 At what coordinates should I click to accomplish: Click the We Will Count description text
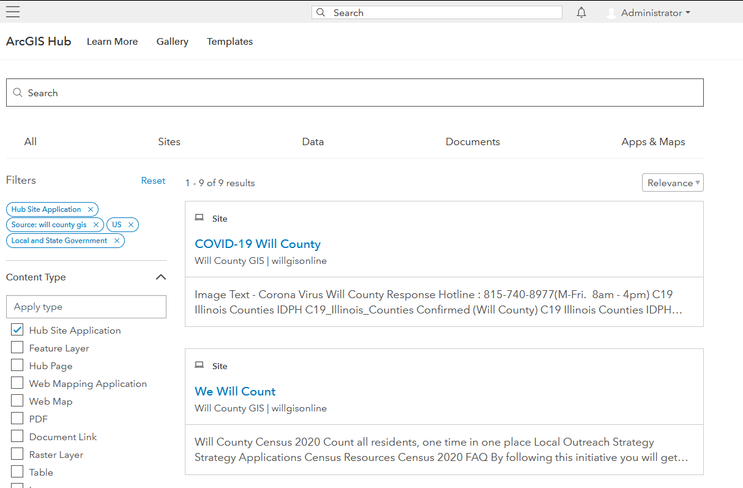click(441, 450)
